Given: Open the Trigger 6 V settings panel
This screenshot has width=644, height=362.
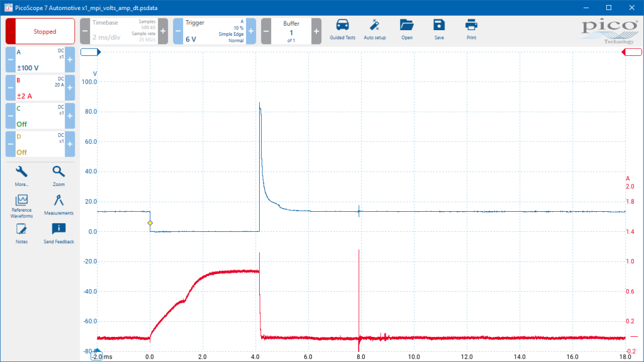Looking at the screenshot, I should point(214,31).
